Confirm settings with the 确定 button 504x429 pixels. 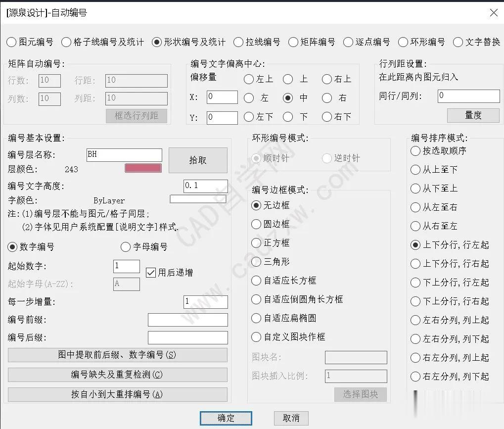226,418
